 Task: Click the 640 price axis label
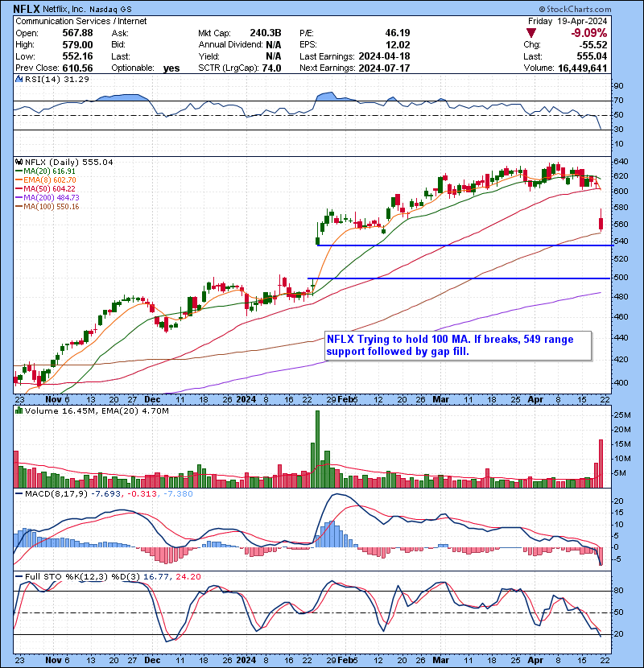coord(620,162)
